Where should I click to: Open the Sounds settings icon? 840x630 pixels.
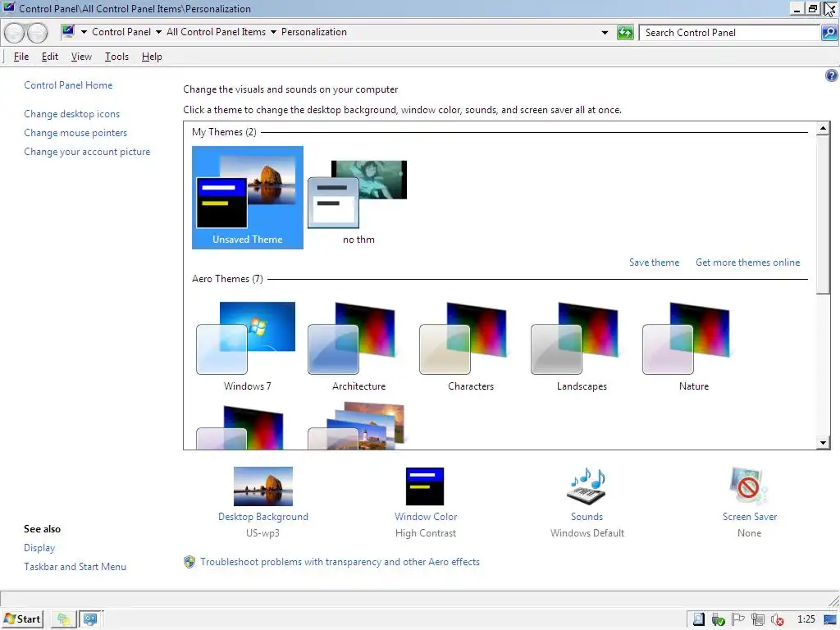[x=587, y=486]
